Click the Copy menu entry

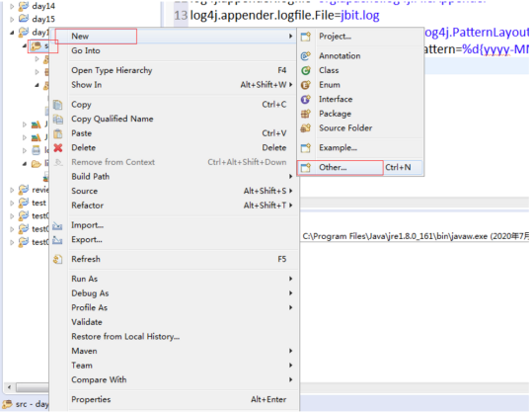175,105
